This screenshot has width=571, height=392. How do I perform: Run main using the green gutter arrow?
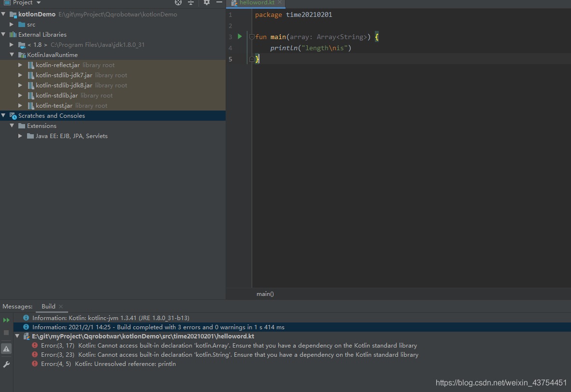point(240,37)
